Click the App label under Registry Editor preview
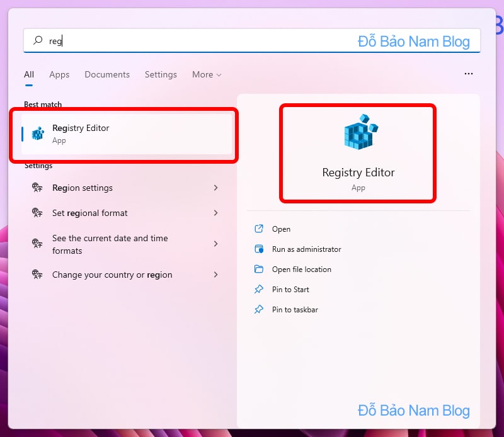The height and width of the screenshot is (437, 504). (x=358, y=188)
